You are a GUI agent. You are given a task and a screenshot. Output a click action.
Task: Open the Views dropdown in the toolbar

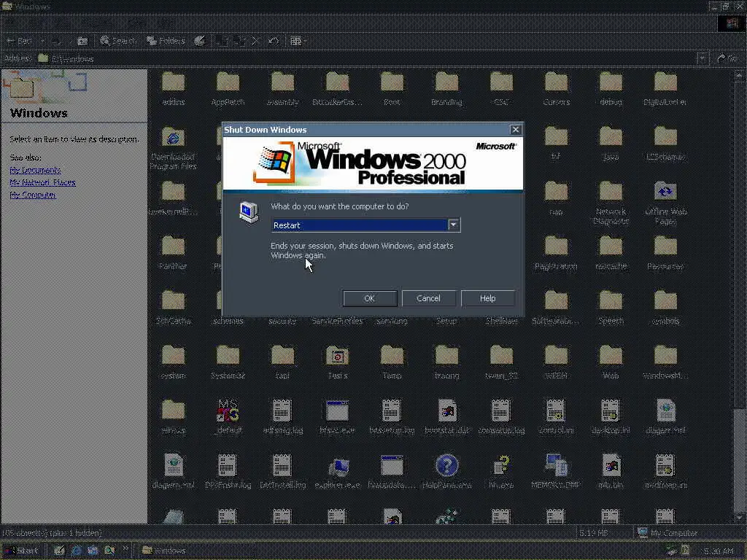[x=298, y=41]
